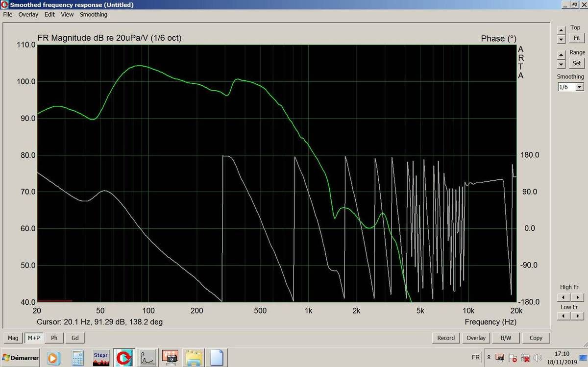Click the 110.0 magnitude axis value
The height and width of the screenshot is (367, 588).
tap(26, 45)
